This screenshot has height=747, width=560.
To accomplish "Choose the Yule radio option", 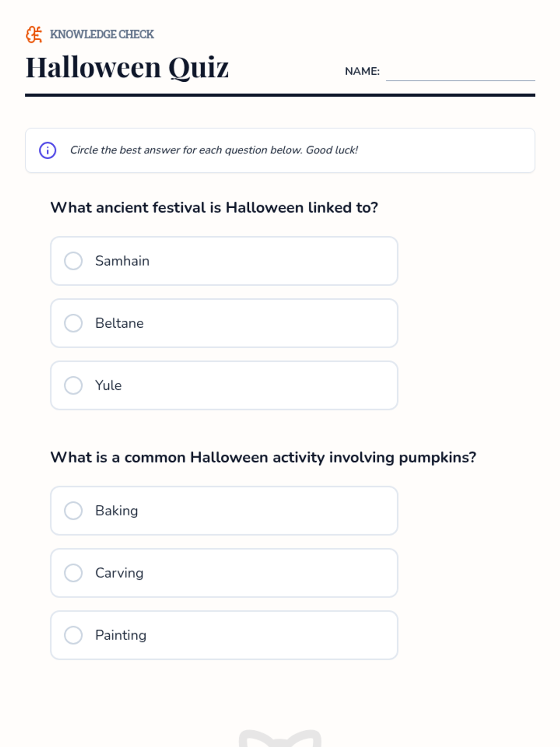I will (x=73, y=386).
